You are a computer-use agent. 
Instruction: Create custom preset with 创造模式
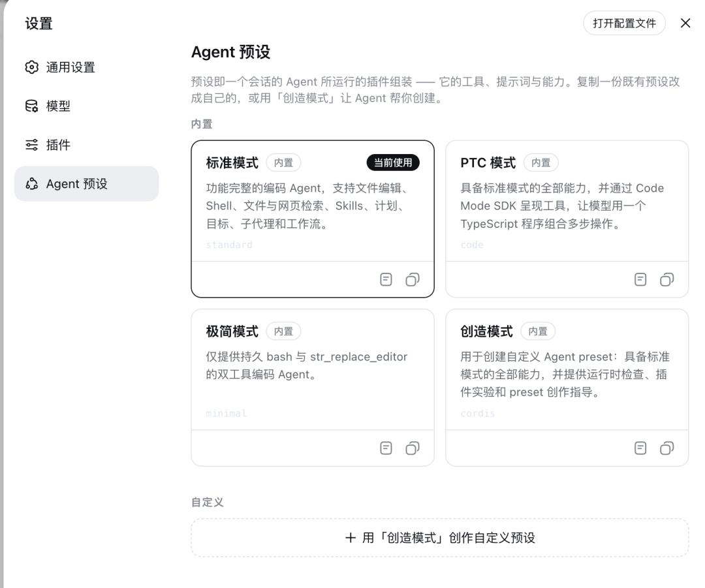tap(440, 538)
